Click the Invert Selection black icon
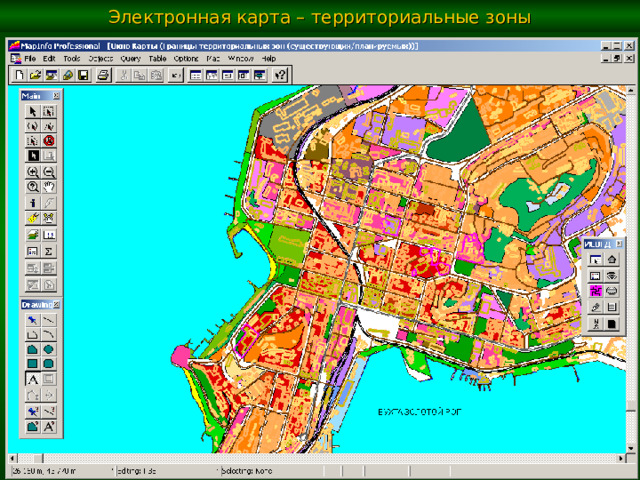 coord(33,156)
